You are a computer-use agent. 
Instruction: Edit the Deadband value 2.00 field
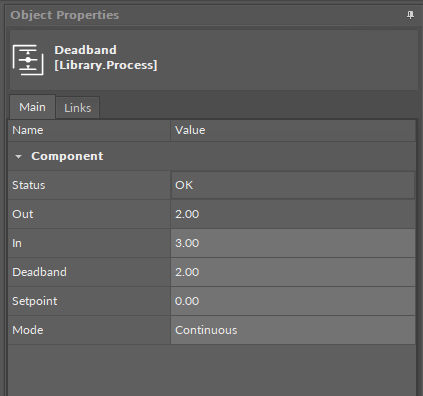coord(293,272)
